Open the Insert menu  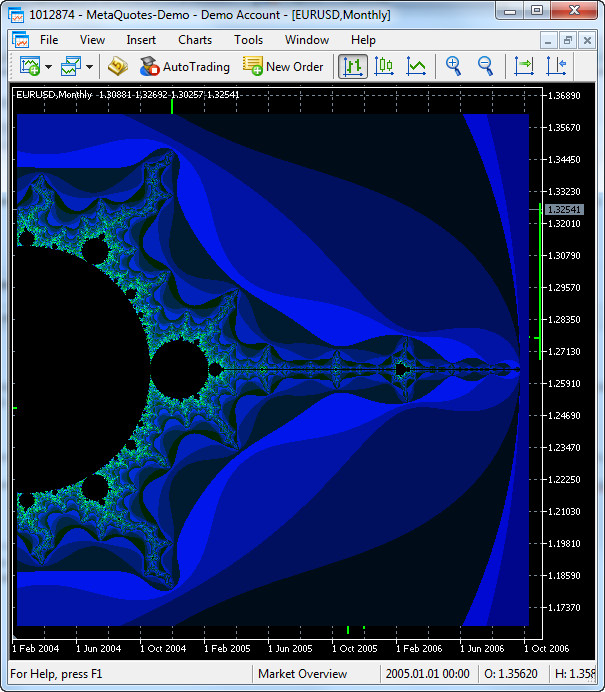pos(141,40)
